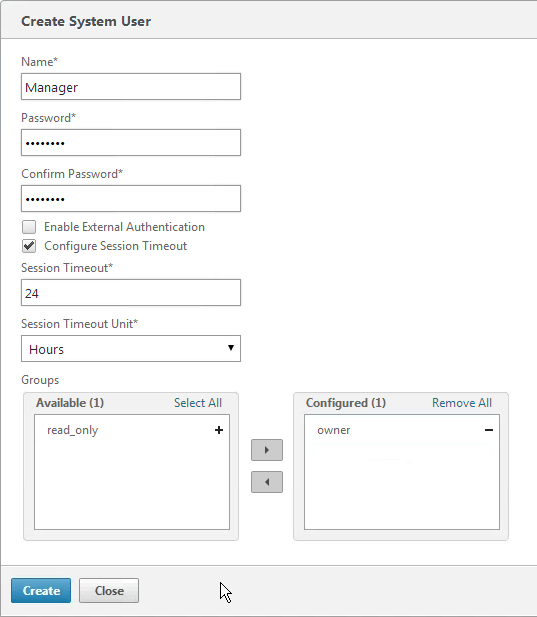Click the move-right arrow button
The width and height of the screenshot is (537, 617).
267,450
